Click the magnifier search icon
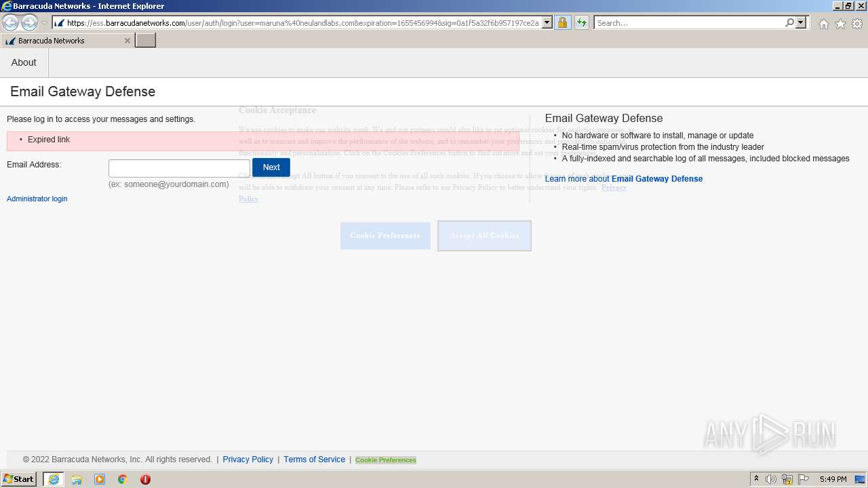Image resolution: width=868 pixels, height=488 pixels. coord(789,23)
